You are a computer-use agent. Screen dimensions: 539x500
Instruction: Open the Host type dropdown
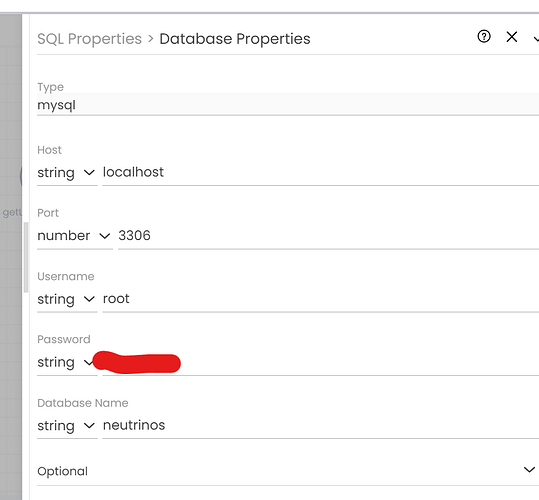pos(67,172)
